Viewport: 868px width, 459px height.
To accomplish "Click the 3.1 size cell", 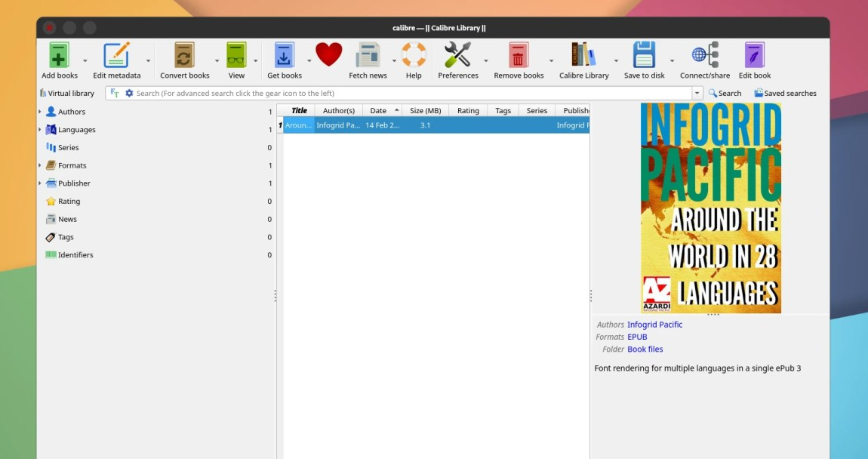I will [x=425, y=125].
